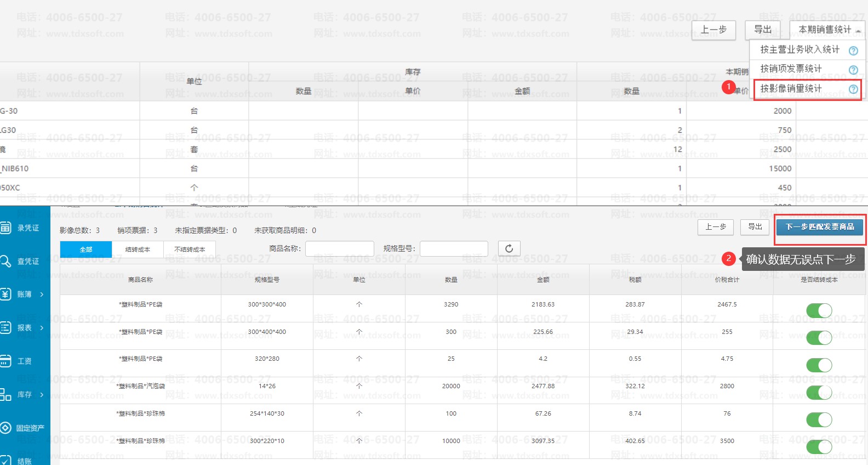Expand the 账簿 sidebar submenu

[42, 294]
